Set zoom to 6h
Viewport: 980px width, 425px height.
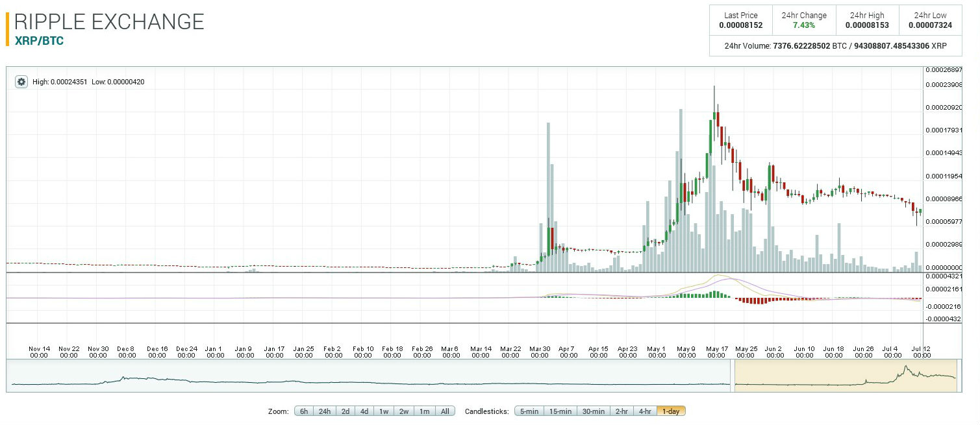tap(304, 411)
